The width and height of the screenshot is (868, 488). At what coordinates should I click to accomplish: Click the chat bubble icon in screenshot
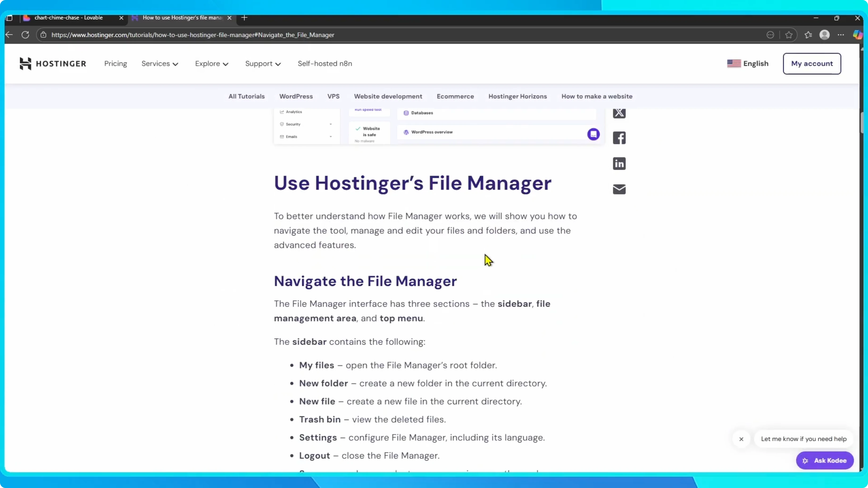[593, 134]
